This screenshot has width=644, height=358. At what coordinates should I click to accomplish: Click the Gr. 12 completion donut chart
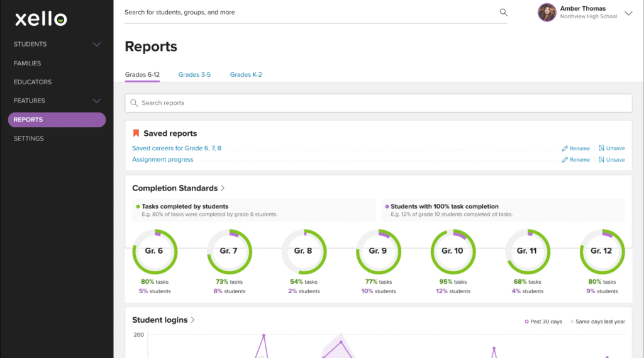click(x=602, y=252)
